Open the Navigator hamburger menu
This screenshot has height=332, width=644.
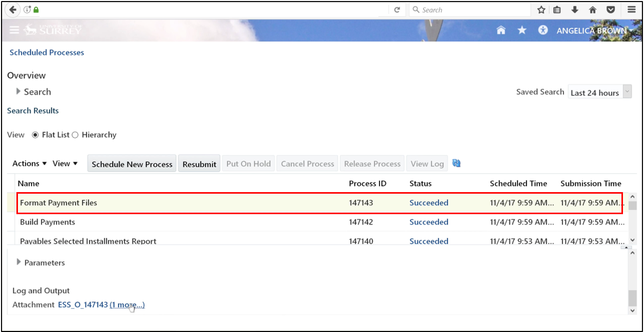(x=14, y=30)
